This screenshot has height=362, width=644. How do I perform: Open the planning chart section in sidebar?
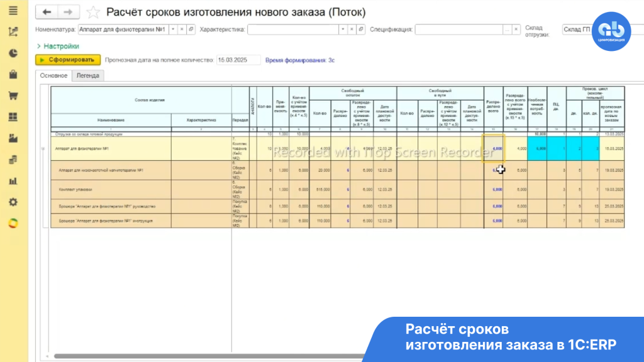13,31
